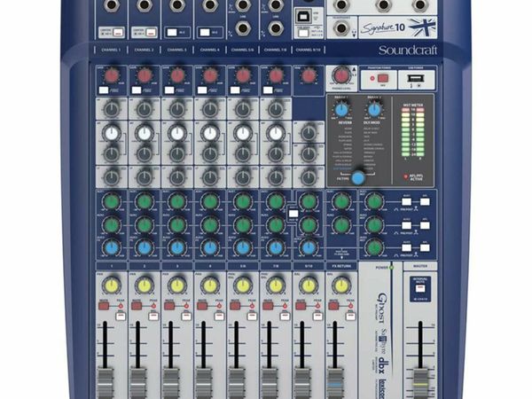Click the CHANNEL 1 label
532x399 pixels.
coord(111,50)
